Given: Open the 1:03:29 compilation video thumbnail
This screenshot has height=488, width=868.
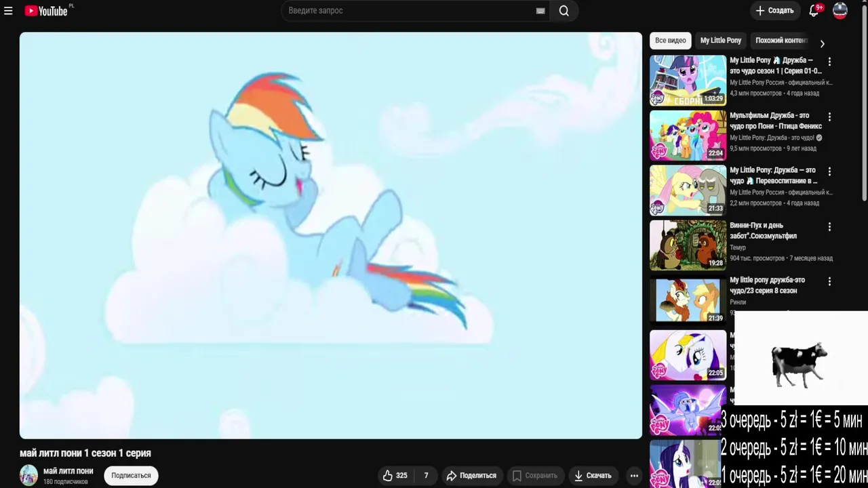Looking at the screenshot, I should [x=688, y=81].
